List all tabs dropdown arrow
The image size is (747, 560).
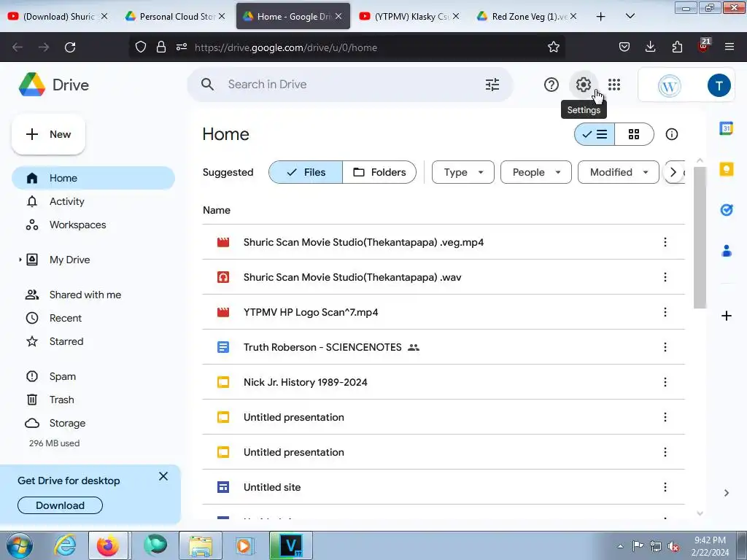[630, 16]
